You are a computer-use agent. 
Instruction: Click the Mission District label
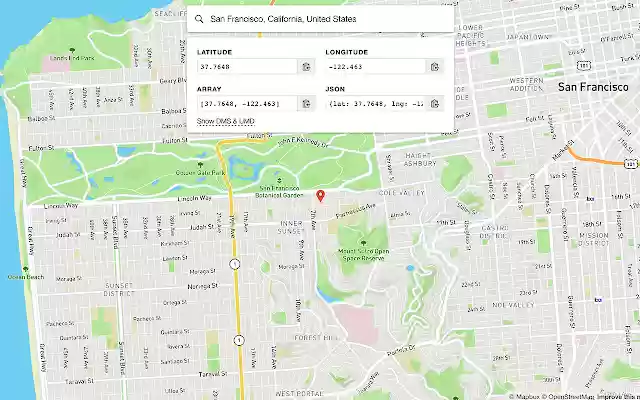click(593, 239)
